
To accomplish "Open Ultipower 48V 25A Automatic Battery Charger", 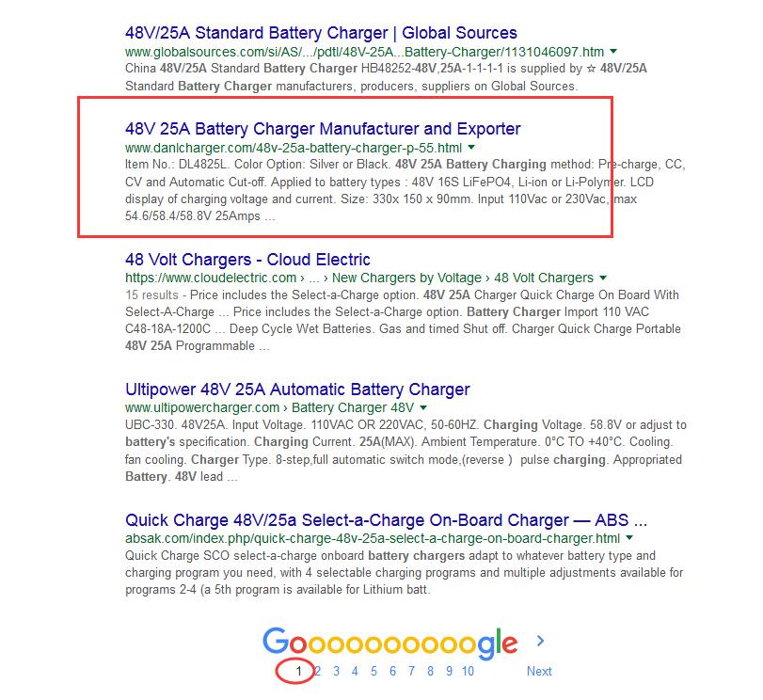I will click(297, 390).
